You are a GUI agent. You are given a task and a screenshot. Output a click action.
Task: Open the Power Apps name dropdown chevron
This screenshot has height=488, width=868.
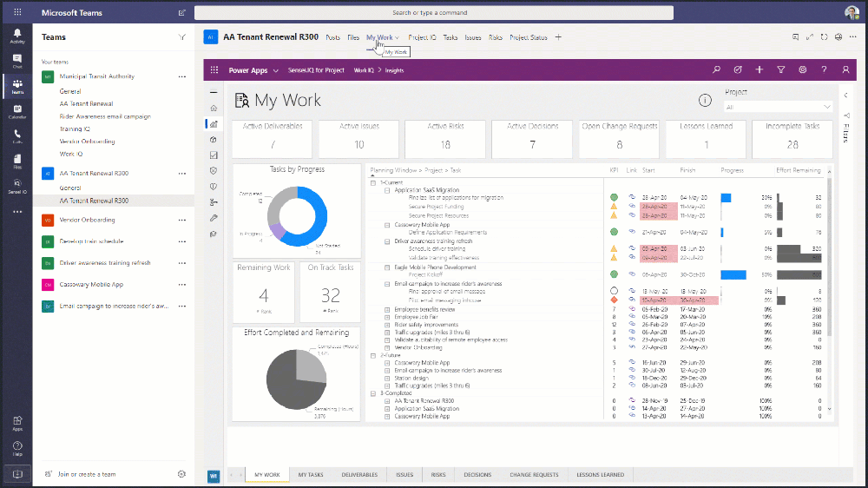coord(276,71)
